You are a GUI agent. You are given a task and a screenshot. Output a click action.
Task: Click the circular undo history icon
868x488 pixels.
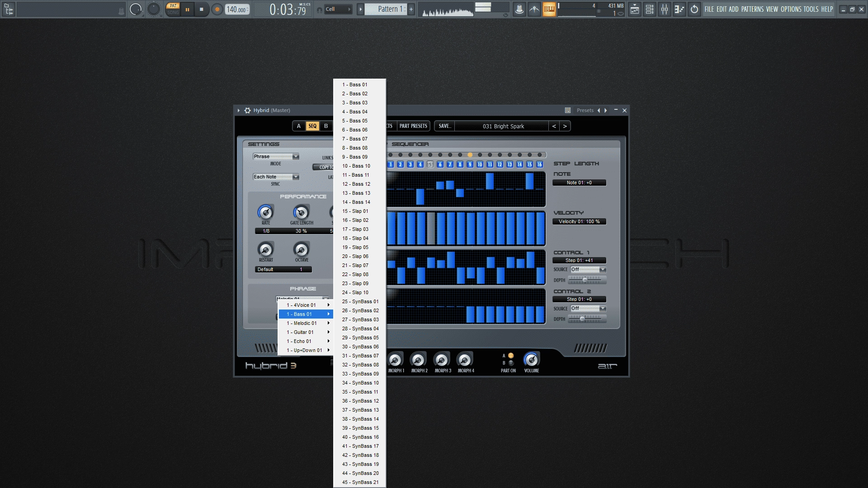tap(694, 9)
